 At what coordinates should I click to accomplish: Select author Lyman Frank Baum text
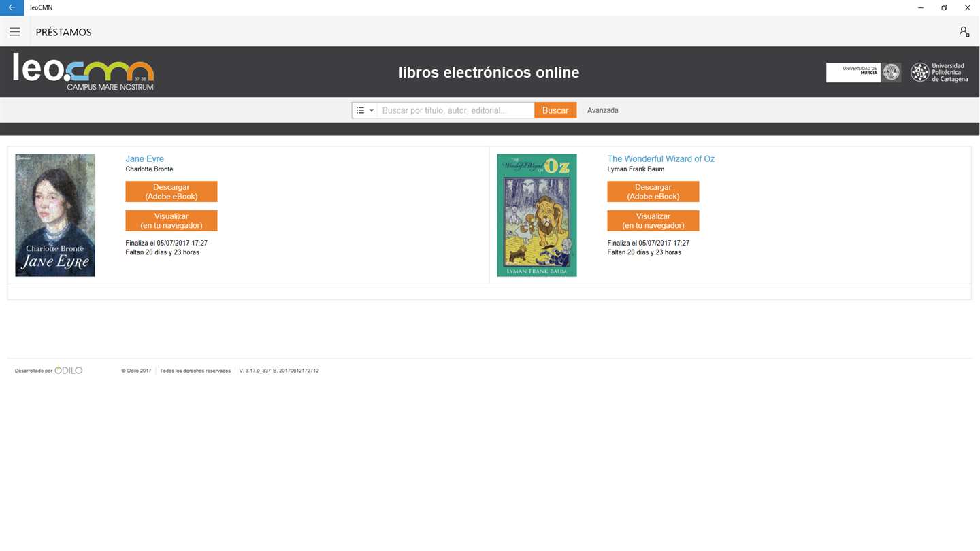point(636,169)
